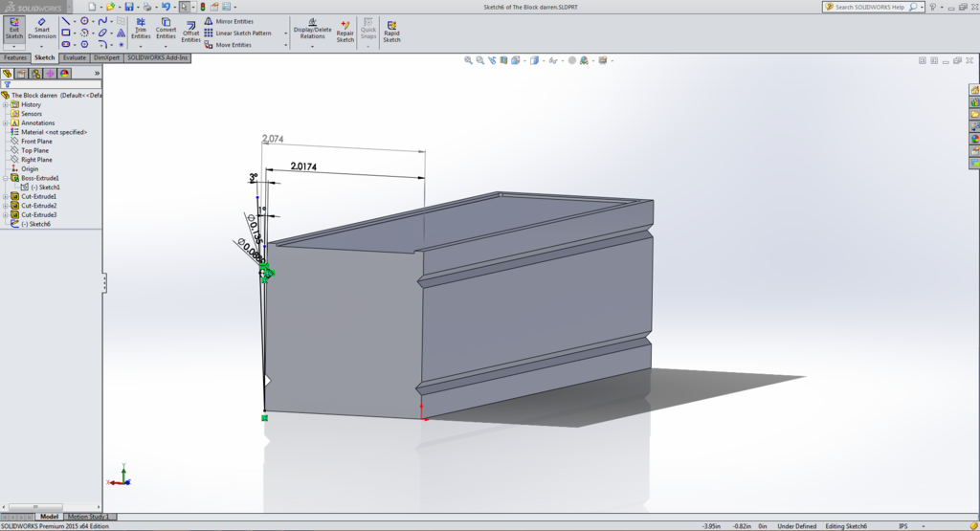Expand the Annotations tree node
The image size is (980, 531).
[x=6, y=123]
